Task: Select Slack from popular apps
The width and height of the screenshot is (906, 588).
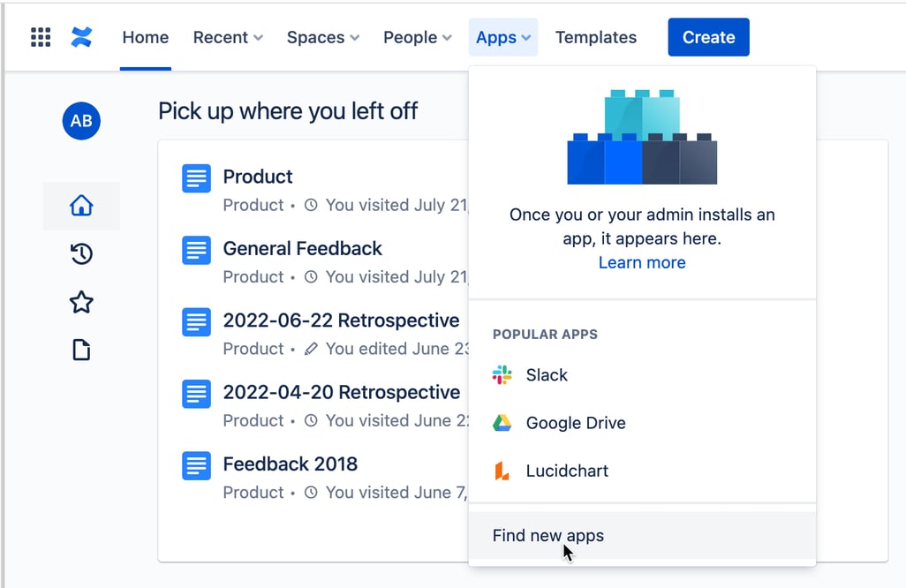Action: coord(547,375)
